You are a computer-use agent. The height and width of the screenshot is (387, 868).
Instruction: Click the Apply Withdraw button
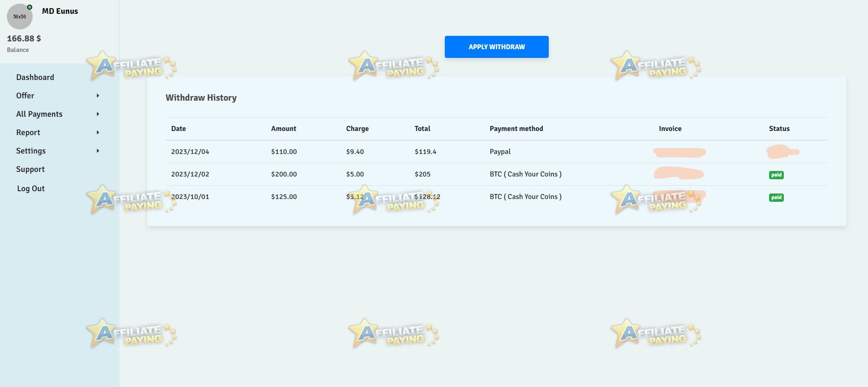click(x=496, y=47)
